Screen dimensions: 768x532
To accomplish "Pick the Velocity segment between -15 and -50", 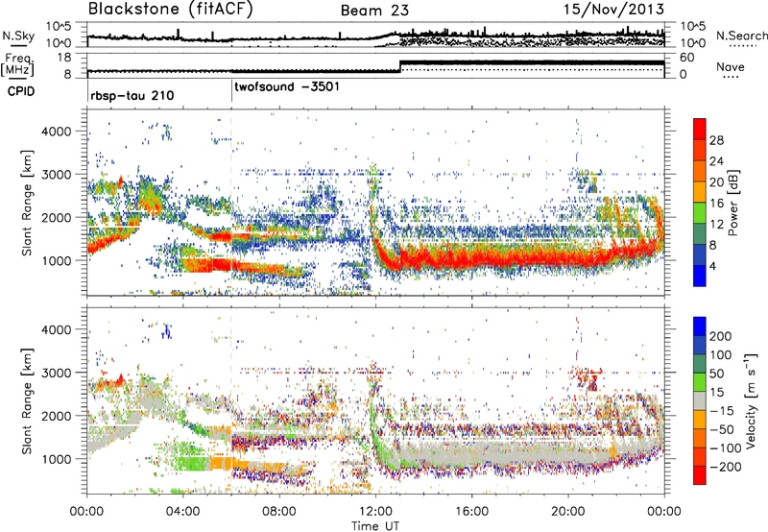I will click(700, 420).
